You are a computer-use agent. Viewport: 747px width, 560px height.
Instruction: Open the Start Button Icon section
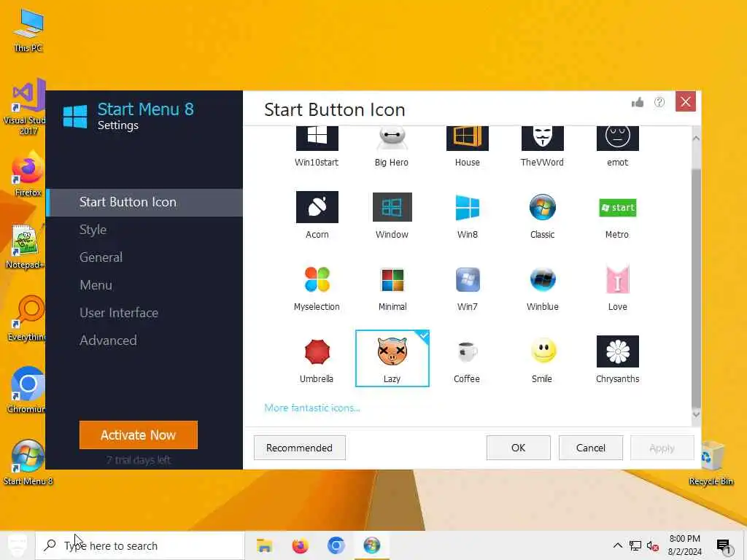[144, 202]
